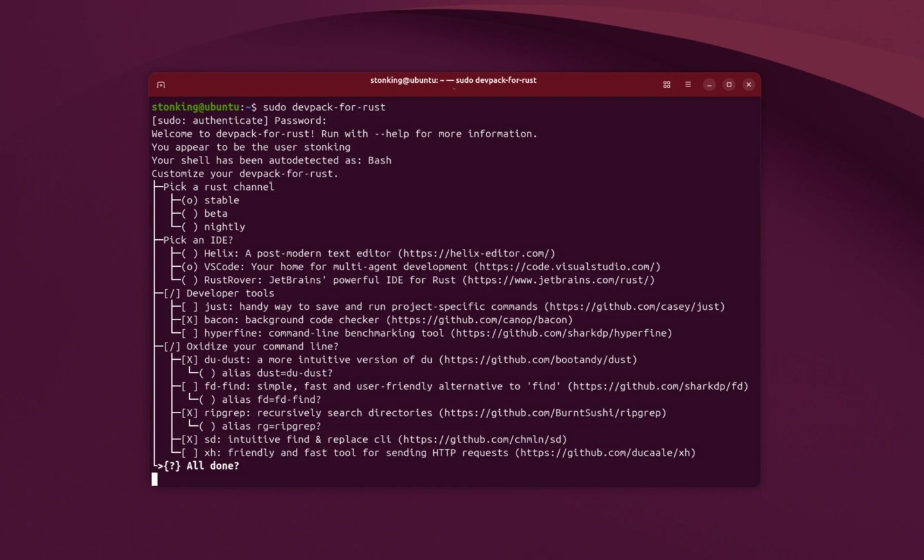924x560 pixels.
Task: Open the jetbrains.com/rust link
Action: [x=558, y=280]
